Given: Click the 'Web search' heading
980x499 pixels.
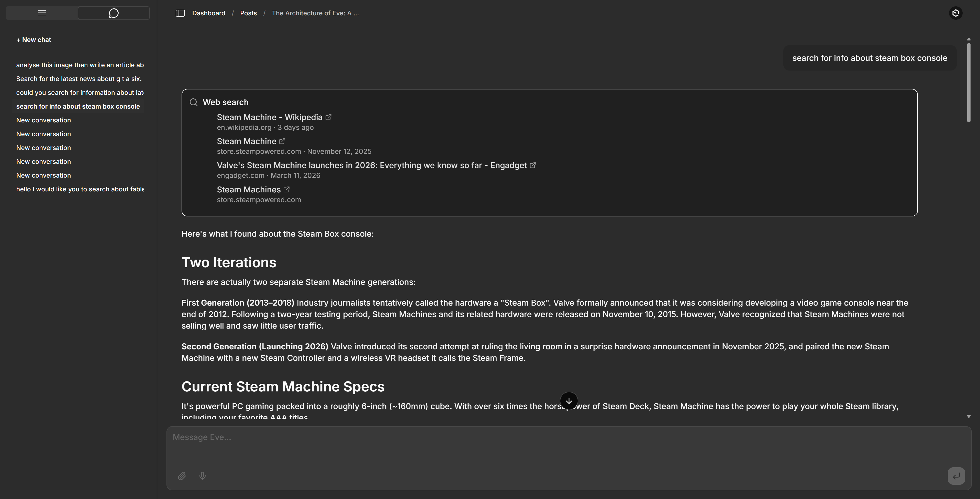Looking at the screenshot, I should (225, 102).
